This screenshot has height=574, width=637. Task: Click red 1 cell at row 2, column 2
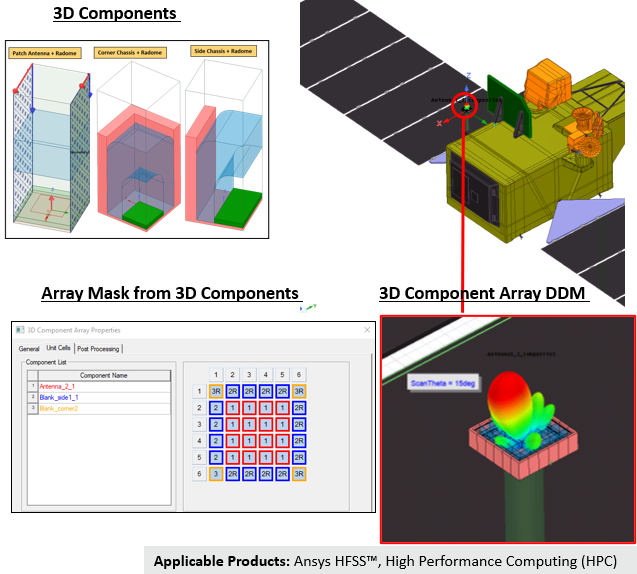click(232, 407)
